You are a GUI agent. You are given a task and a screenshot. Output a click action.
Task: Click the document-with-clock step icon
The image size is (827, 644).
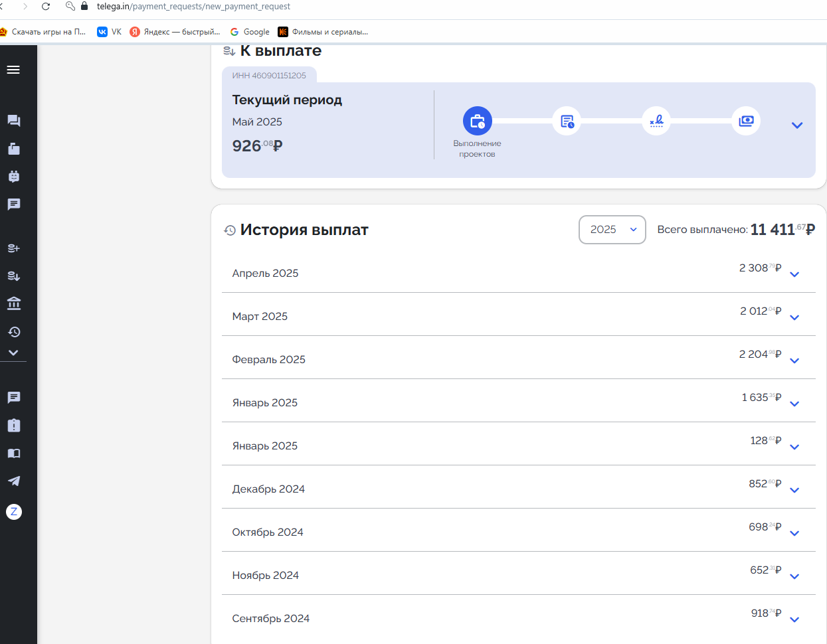(567, 121)
